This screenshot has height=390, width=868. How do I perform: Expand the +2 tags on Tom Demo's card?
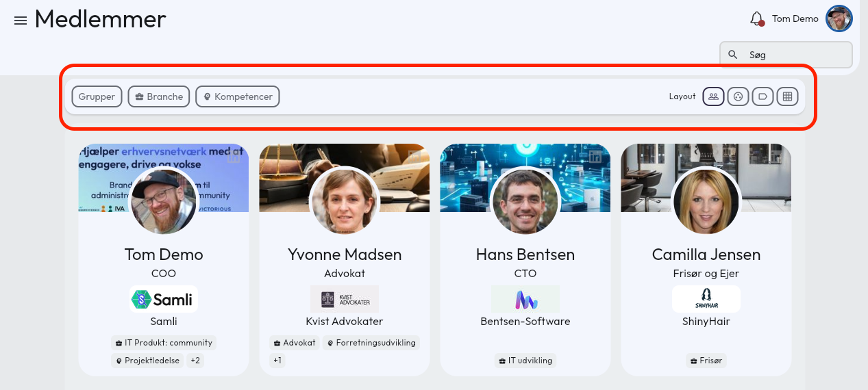[x=196, y=361]
